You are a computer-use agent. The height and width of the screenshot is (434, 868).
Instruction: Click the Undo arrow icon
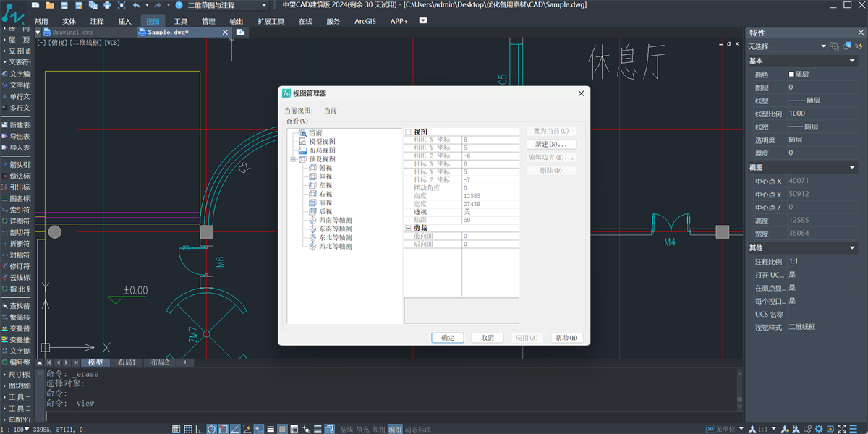coord(135,5)
